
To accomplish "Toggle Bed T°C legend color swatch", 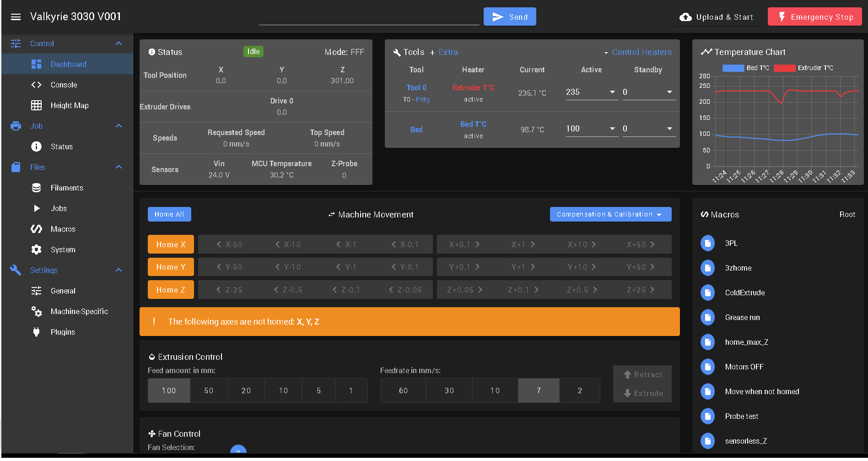I will [733, 68].
